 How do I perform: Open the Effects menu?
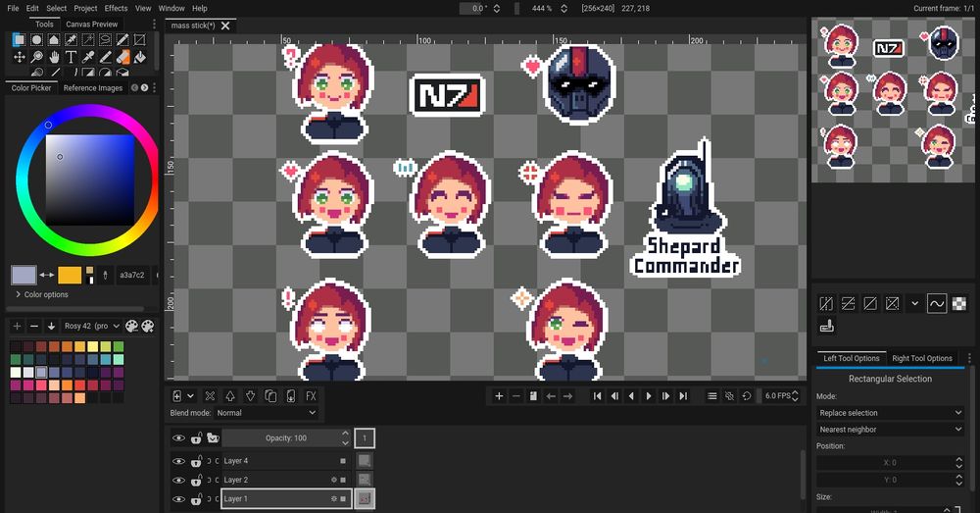click(117, 8)
